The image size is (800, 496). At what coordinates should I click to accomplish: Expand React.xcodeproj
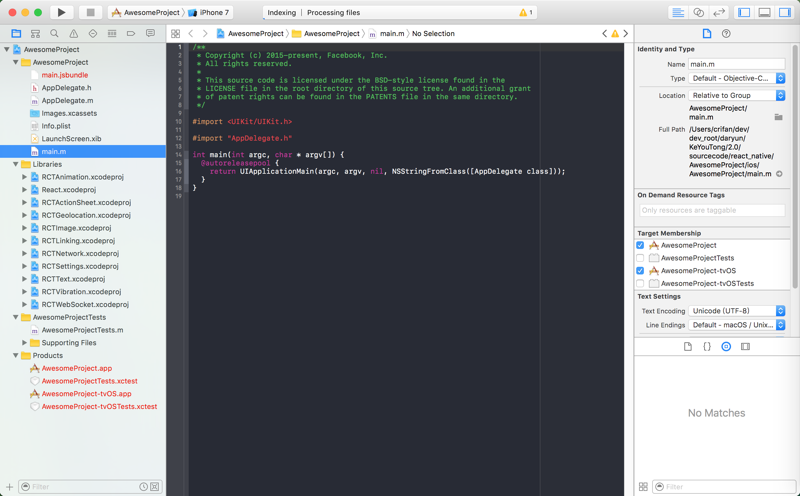pos(24,190)
